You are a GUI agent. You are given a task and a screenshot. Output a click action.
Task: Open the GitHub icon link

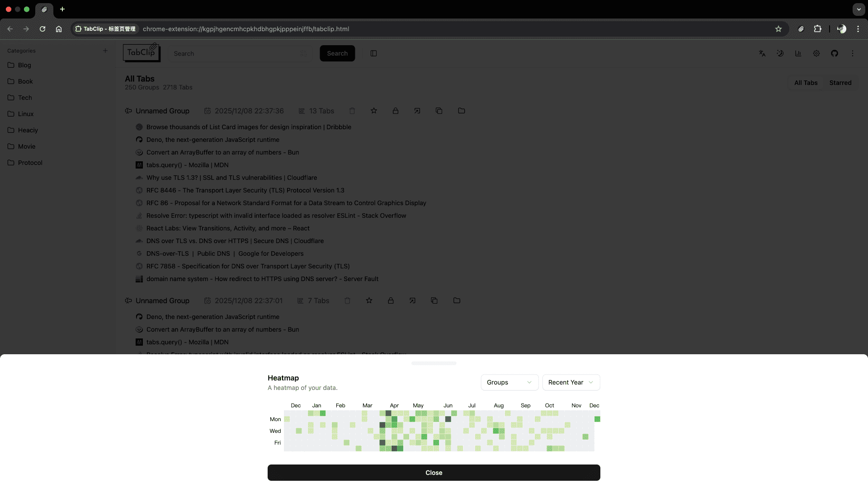(835, 53)
